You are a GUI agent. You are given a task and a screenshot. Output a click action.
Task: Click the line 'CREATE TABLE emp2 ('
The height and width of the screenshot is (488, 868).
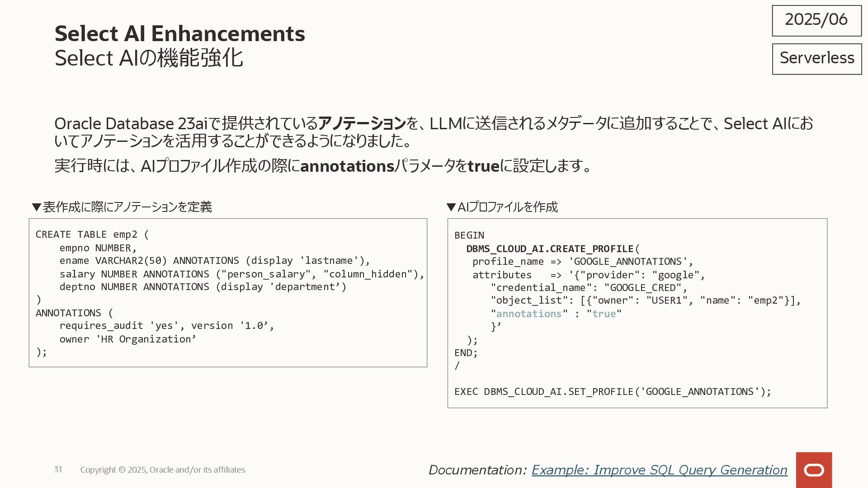92,235
